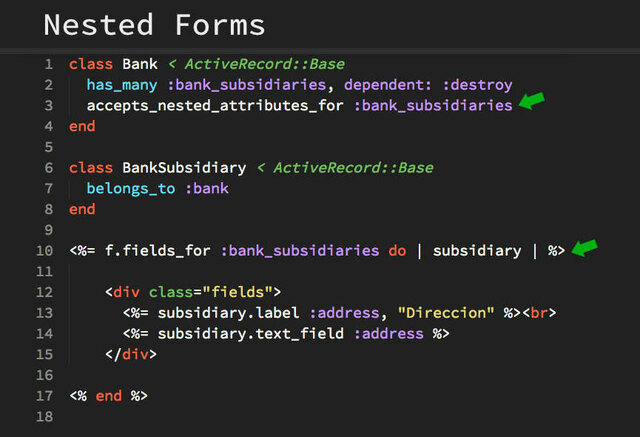Image resolution: width=640 pixels, height=437 pixels.
Task: Click 'dependent:' option on line 2
Action: click(x=388, y=85)
